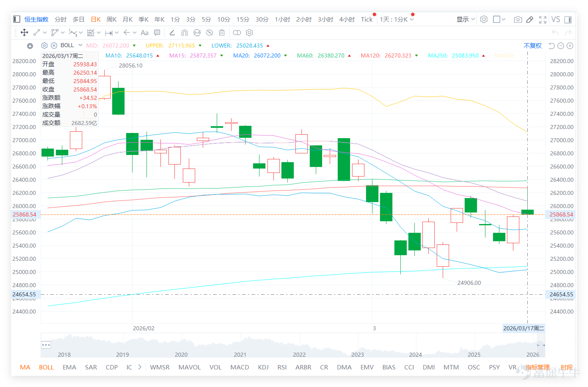Toggle the BOLL indicator in bottom bar
Image resolution: width=588 pixels, height=387 pixels.
coord(46,367)
